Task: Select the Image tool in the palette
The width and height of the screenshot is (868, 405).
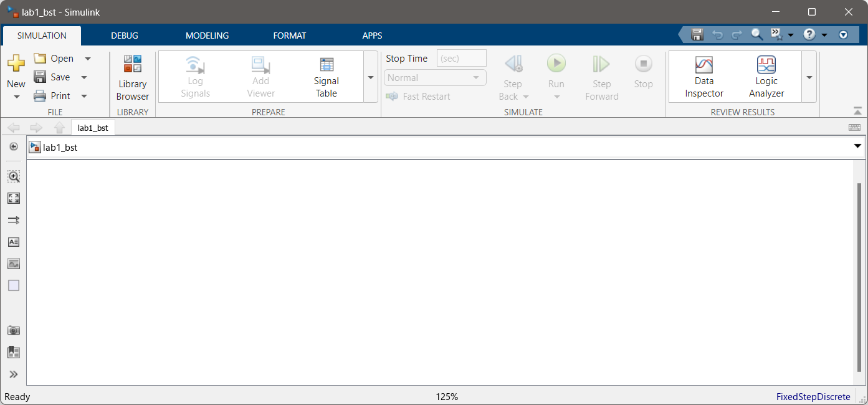Action: coord(14,264)
